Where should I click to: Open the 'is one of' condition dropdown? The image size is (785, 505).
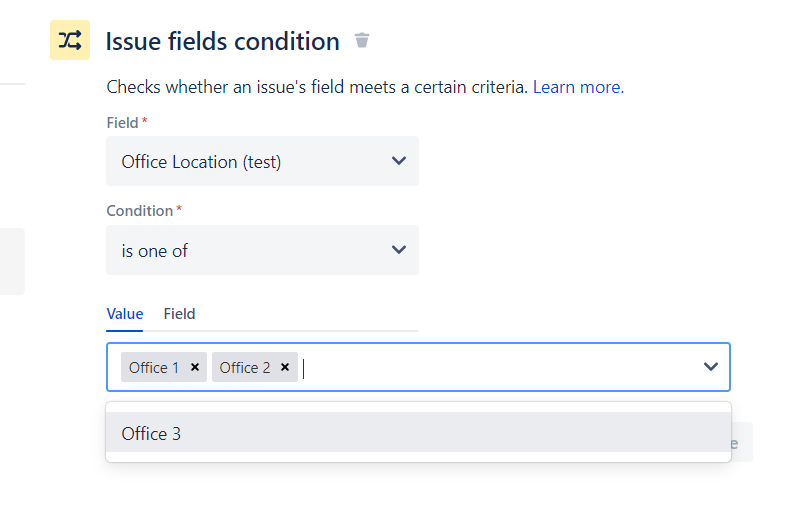[x=250, y=250]
